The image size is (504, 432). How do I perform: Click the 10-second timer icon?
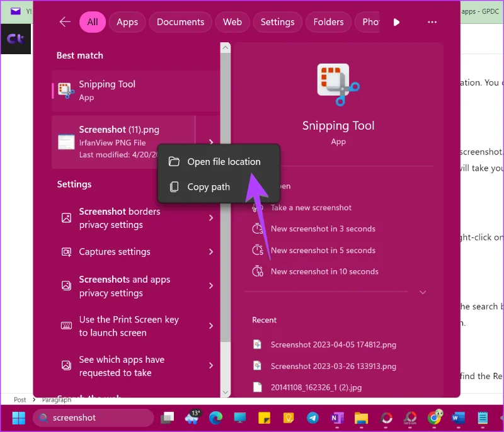pos(258,271)
